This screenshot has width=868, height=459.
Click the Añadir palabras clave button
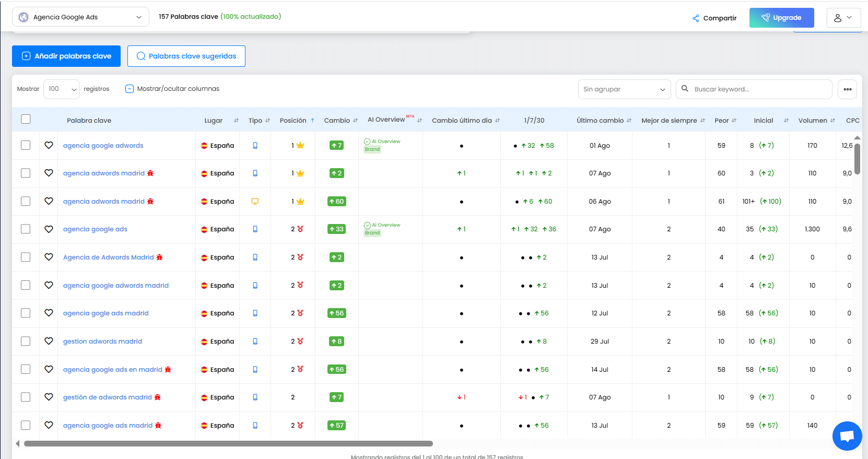[66, 56]
